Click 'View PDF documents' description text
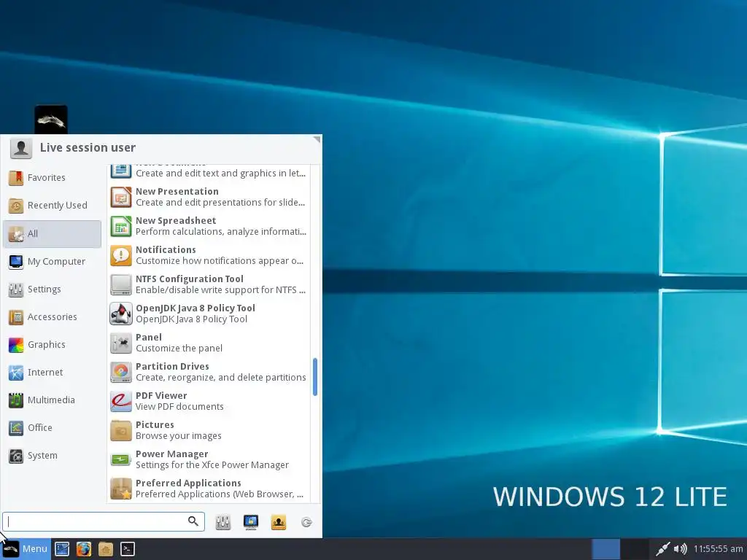Screen dimensions: 747x560 click(x=179, y=407)
